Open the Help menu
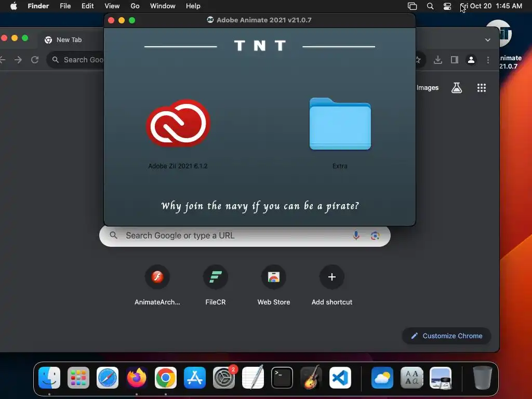This screenshot has width=532, height=399. coord(193,6)
